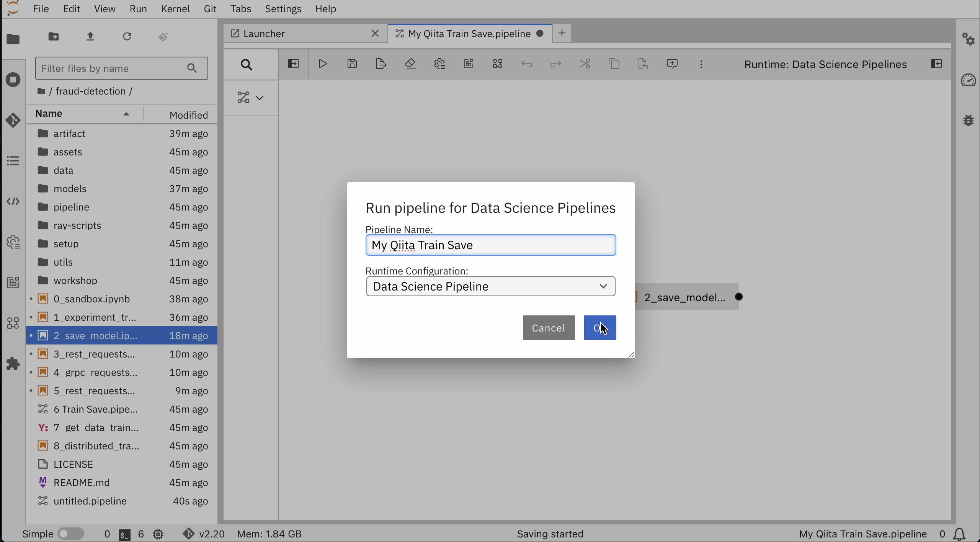The height and width of the screenshot is (542, 980).
Task: Click the refresh file list icon
Action: [x=127, y=37]
